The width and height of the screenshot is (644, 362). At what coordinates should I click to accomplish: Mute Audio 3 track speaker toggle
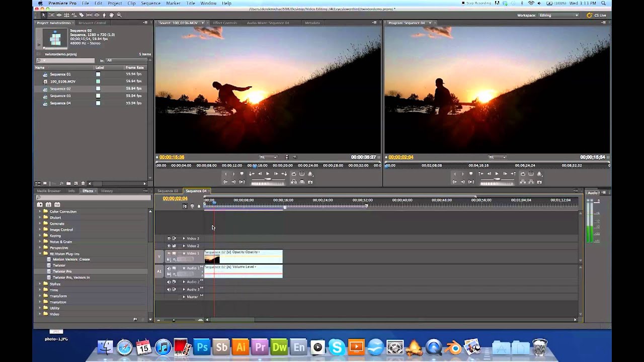click(169, 290)
